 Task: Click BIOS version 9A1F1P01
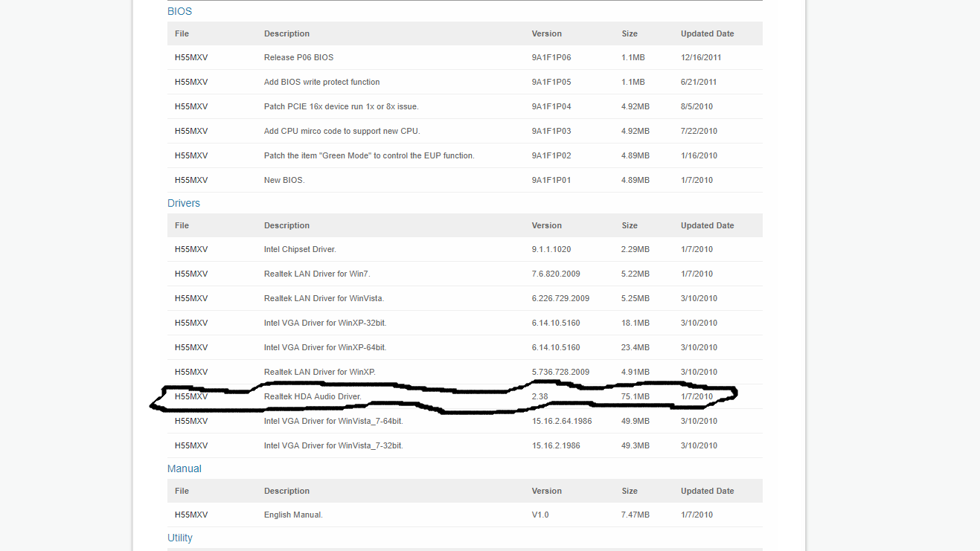click(x=551, y=180)
